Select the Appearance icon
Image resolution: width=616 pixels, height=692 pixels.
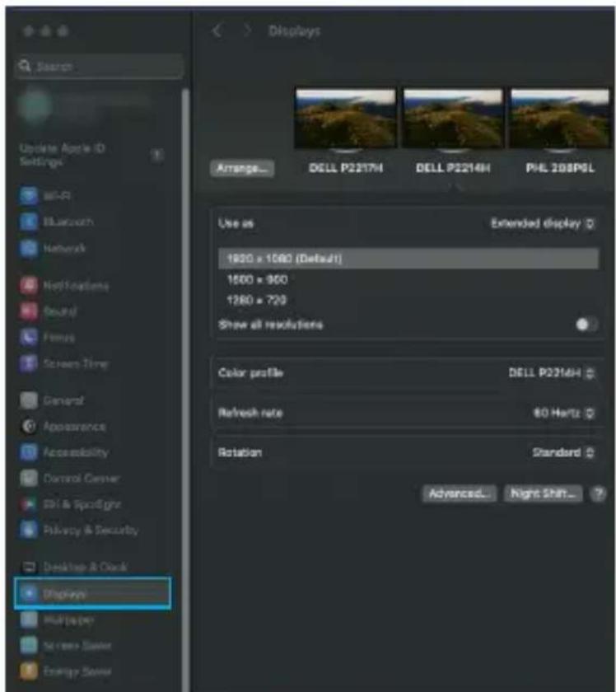pyautogui.click(x=29, y=427)
